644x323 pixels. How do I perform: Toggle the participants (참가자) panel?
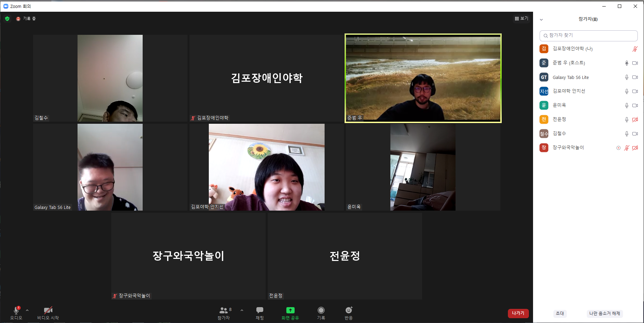pos(224,313)
